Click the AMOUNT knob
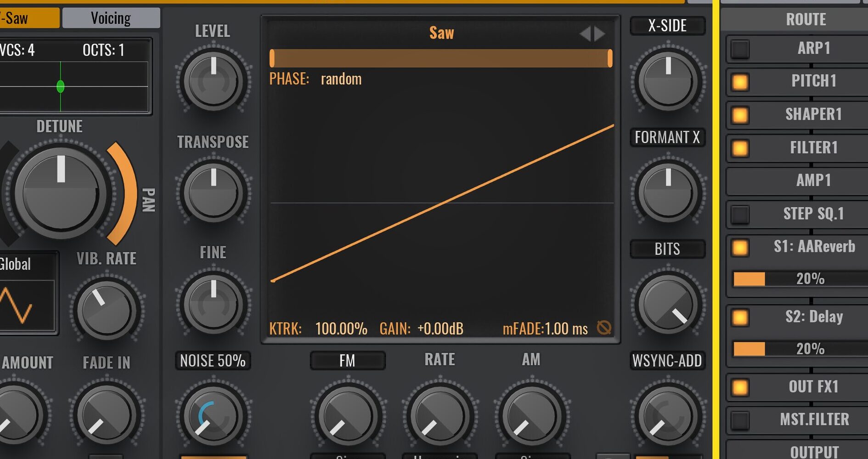Screen dimensions: 868x459 (x=15, y=415)
